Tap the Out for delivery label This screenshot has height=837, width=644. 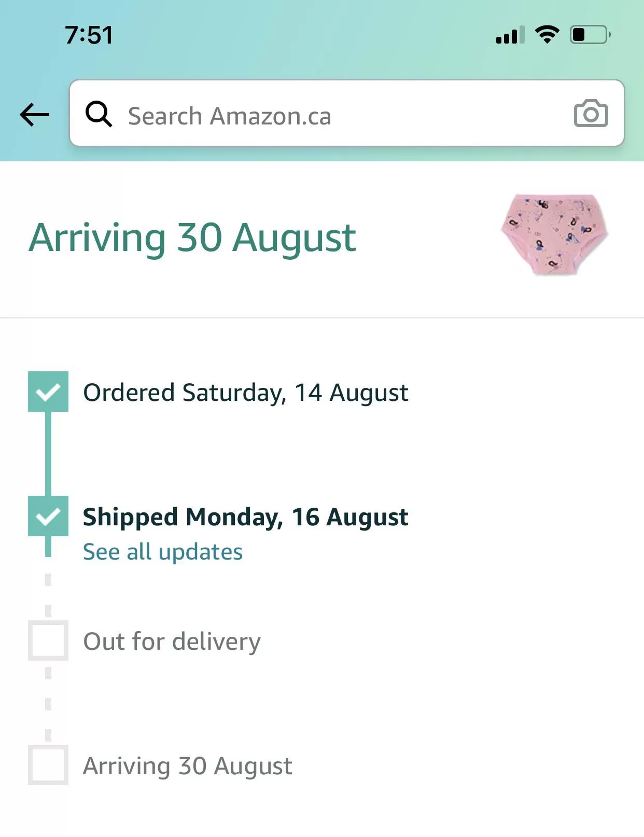(x=172, y=641)
